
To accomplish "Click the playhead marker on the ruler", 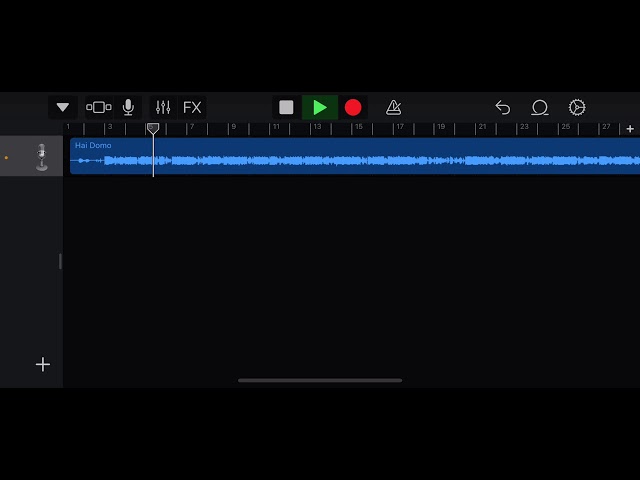I will click(153, 128).
